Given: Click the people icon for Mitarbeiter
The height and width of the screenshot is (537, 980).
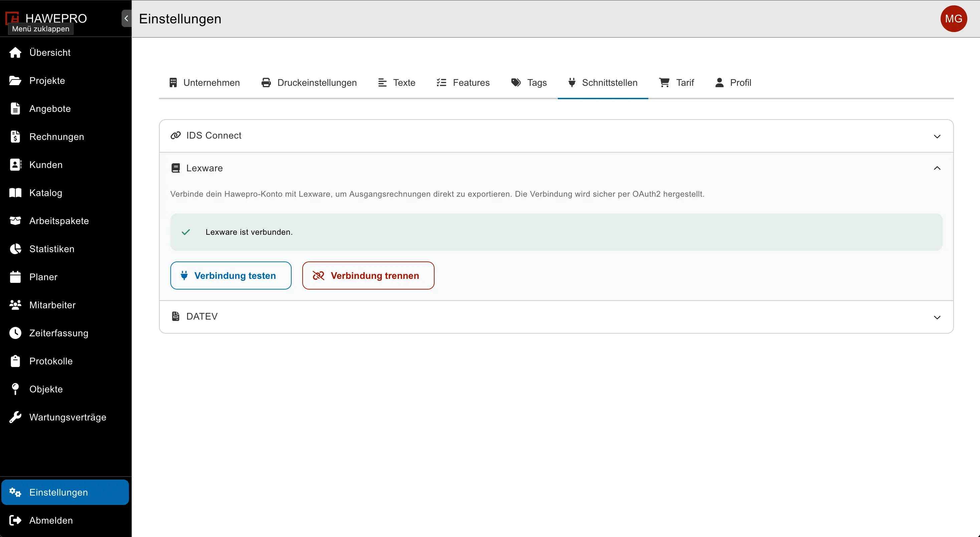Looking at the screenshot, I should click(15, 305).
